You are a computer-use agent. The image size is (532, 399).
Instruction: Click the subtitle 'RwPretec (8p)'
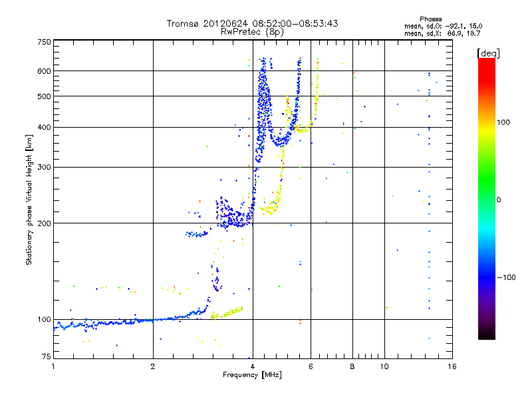[x=252, y=32]
